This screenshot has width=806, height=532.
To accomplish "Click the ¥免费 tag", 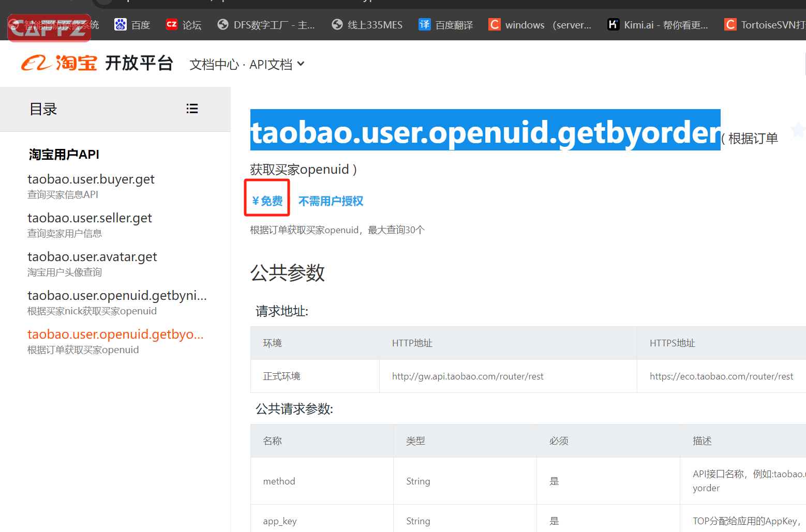I will (x=267, y=201).
